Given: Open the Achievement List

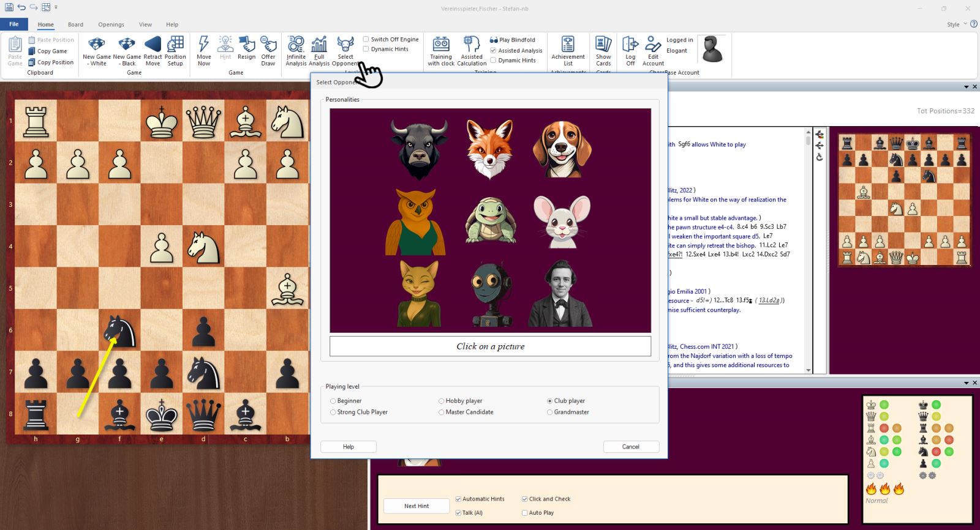Looking at the screenshot, I should coord(568,50).
